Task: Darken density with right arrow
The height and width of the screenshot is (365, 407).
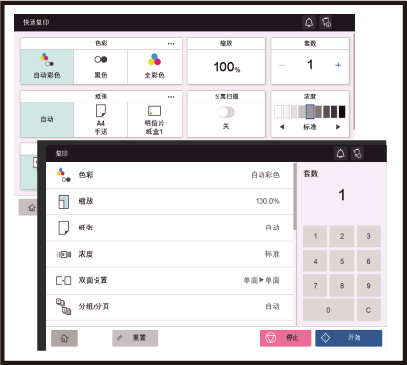Action: click(338, 127)
